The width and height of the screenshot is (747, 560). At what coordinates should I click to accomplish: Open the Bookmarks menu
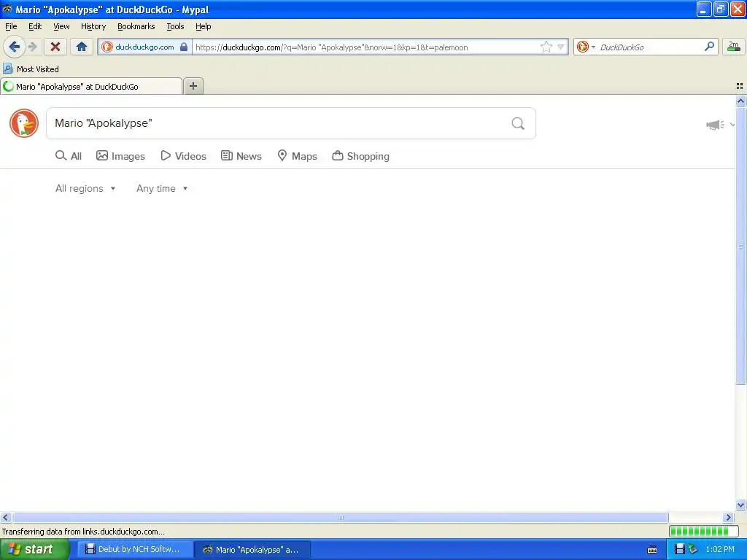coord(136,26)
